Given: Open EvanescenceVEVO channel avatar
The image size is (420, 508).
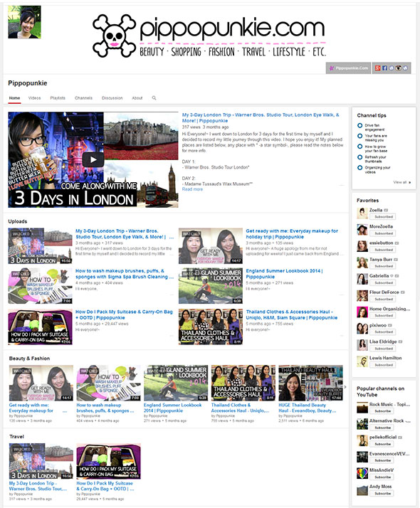Looking at the screenshot, I should 362,457.
